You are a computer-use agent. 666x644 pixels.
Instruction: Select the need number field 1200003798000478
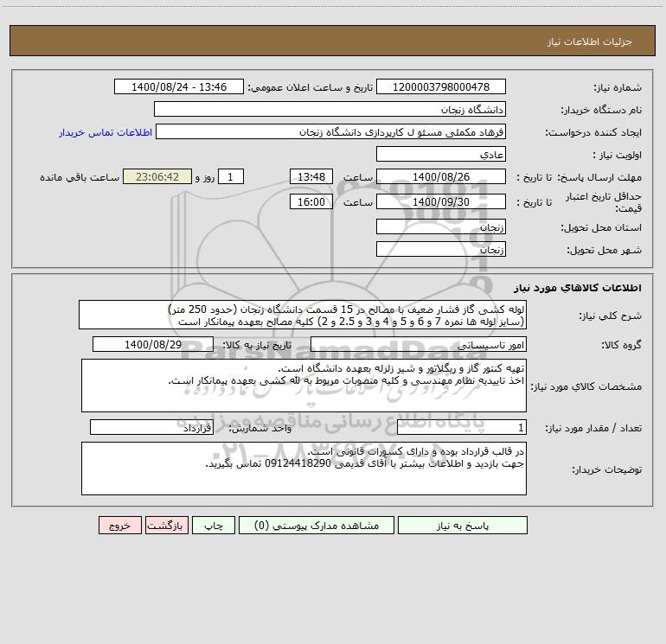coord(441,86)
